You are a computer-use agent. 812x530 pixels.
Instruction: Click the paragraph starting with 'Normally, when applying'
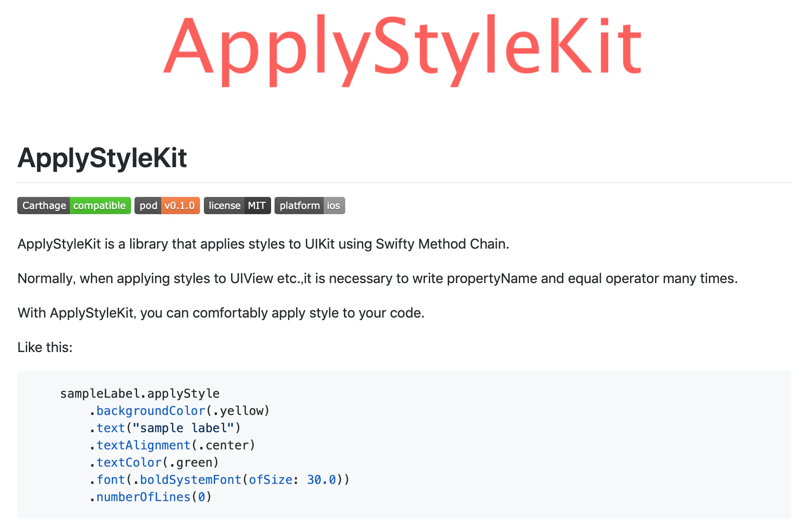[378, 278]
